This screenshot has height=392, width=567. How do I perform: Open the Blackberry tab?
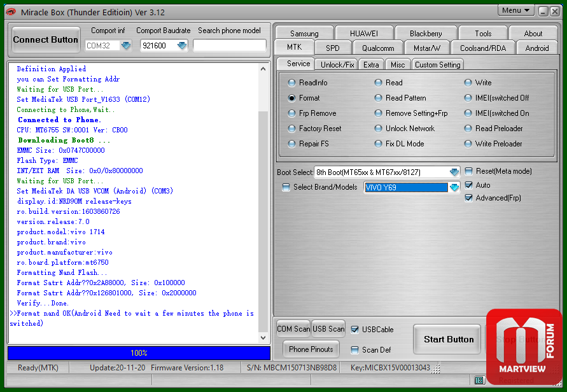(426, 33)
